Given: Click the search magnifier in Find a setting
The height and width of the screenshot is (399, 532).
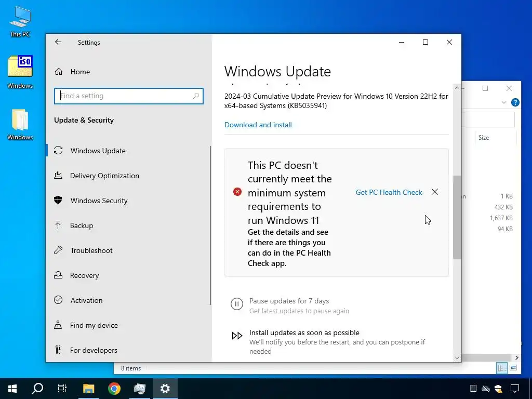Looking at the screenshot, I should (196, 96).
